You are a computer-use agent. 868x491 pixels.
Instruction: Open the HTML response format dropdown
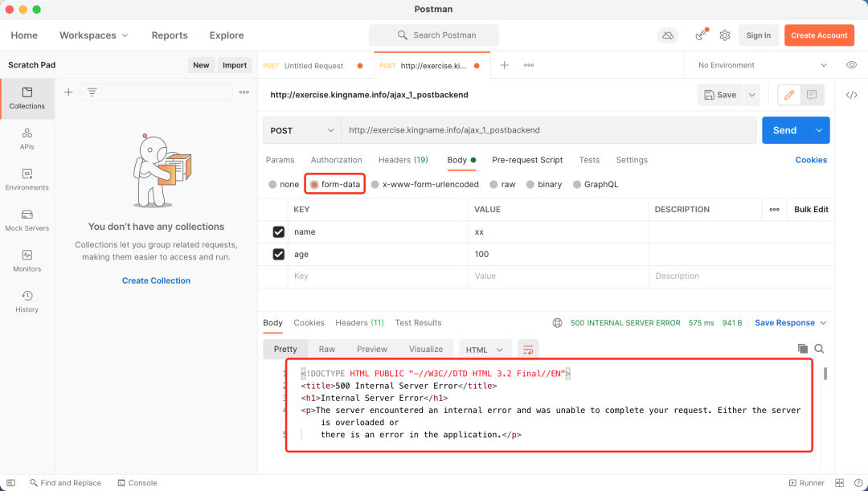pyautogui.click(x=485, y=350)
